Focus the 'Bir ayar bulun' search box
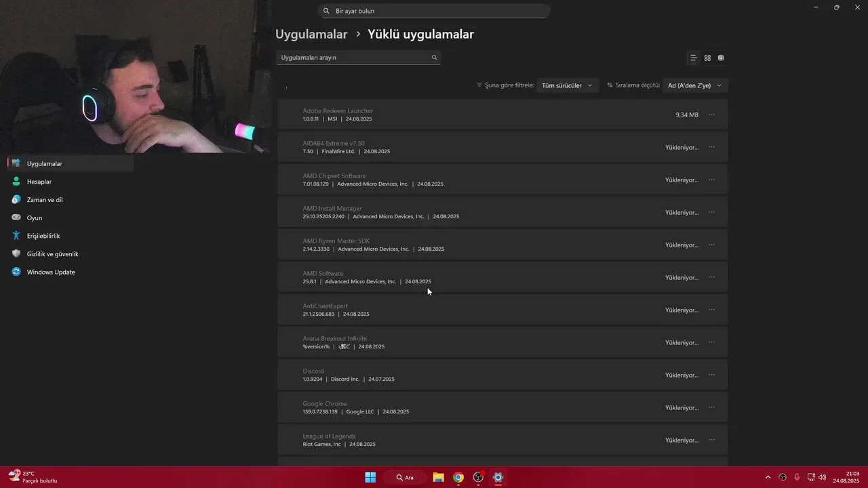The height and width of the screenshot is (488, 868). click(x=434, y=11)
